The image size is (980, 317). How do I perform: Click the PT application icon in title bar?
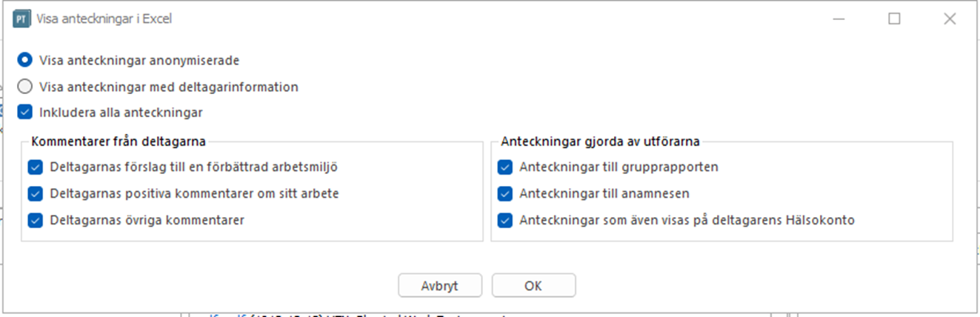[21, 19]
